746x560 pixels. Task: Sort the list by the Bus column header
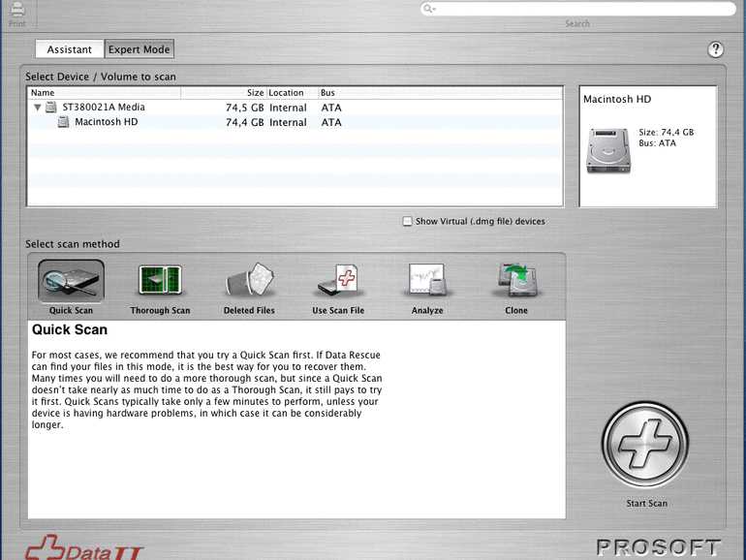point(441,93)
